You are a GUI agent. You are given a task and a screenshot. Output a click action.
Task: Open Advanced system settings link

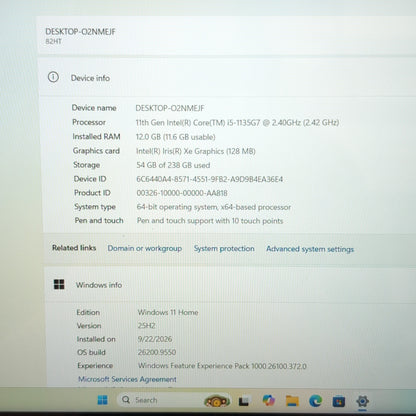310,249
